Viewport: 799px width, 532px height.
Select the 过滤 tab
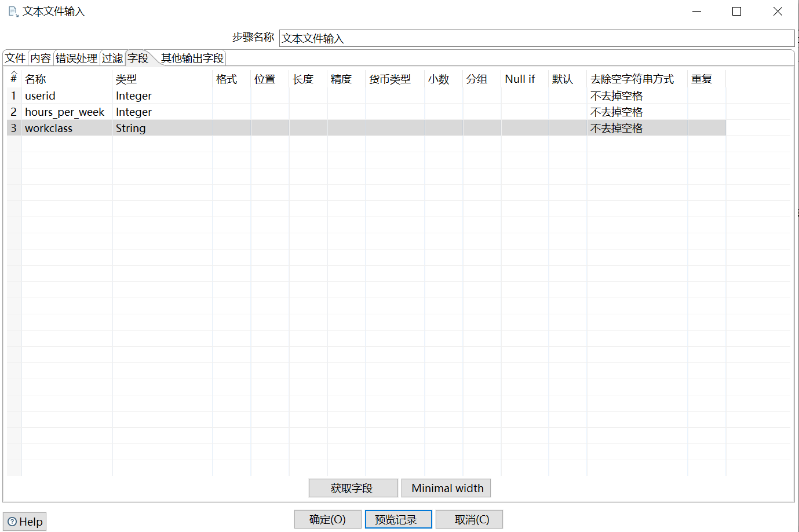[112, 58]
